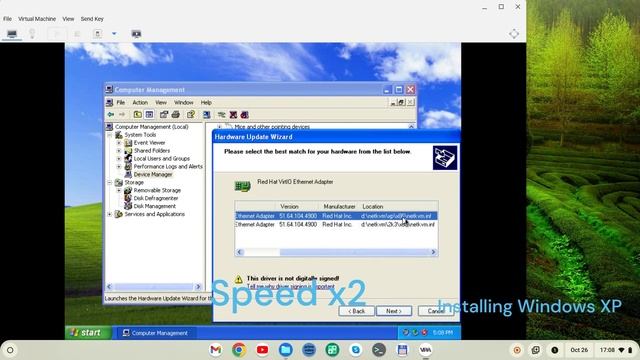Image resolution: width=640 pixels, height=360 pixels.
Task: Click the Back button in the wizard
Action: pos(356,311)
